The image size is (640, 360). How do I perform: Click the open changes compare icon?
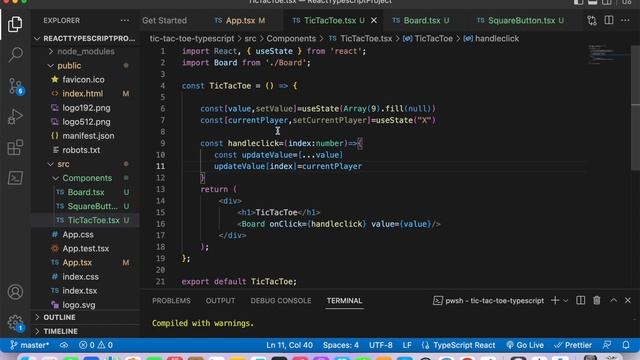point(592,20)
